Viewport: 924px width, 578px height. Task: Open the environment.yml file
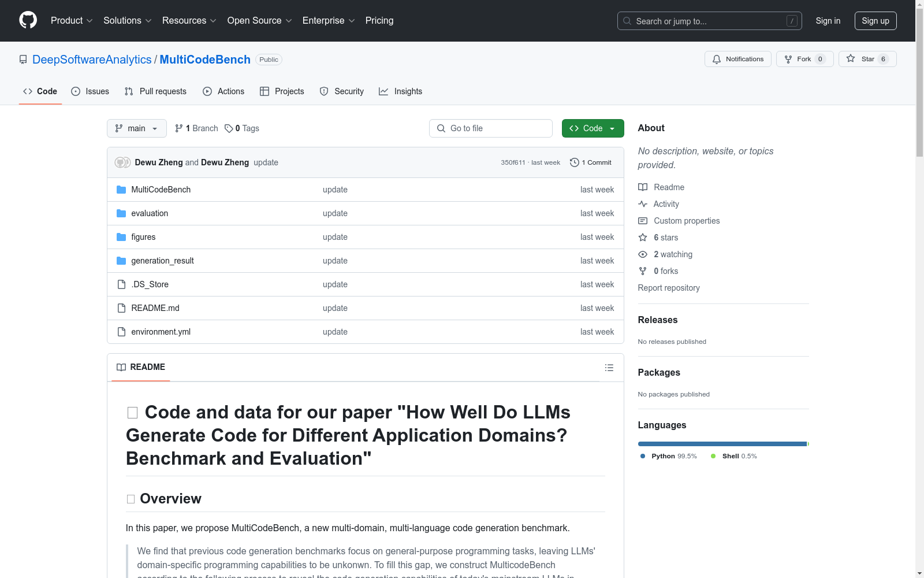pyautogui.click(x=161, y=332)
